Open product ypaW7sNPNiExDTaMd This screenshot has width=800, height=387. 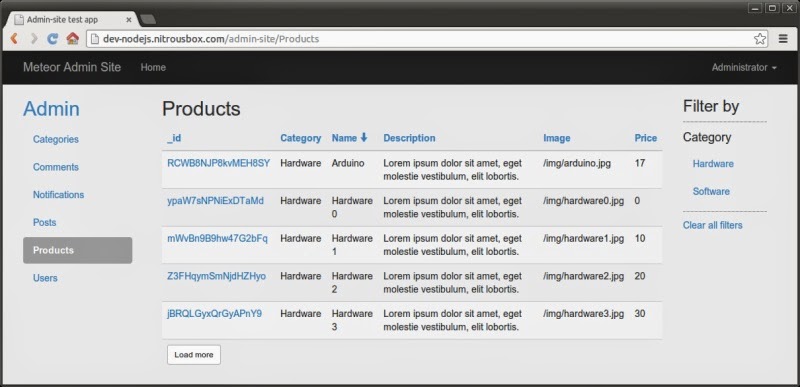point(215,201)
